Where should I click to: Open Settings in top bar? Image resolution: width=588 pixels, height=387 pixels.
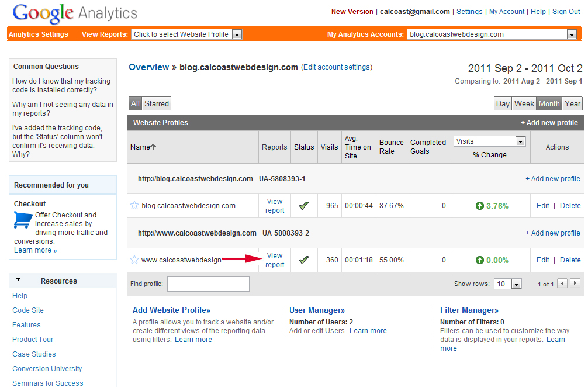click(x=469, y=12)
